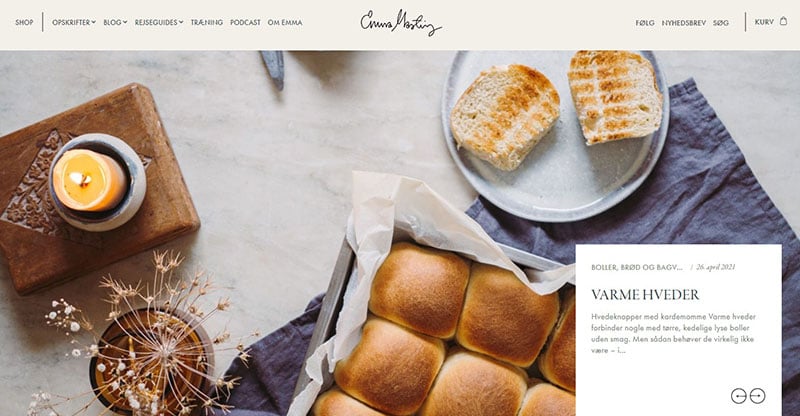Open the Kurv cart link
Screen dimensions: 800x416
(x=764, y=22)
